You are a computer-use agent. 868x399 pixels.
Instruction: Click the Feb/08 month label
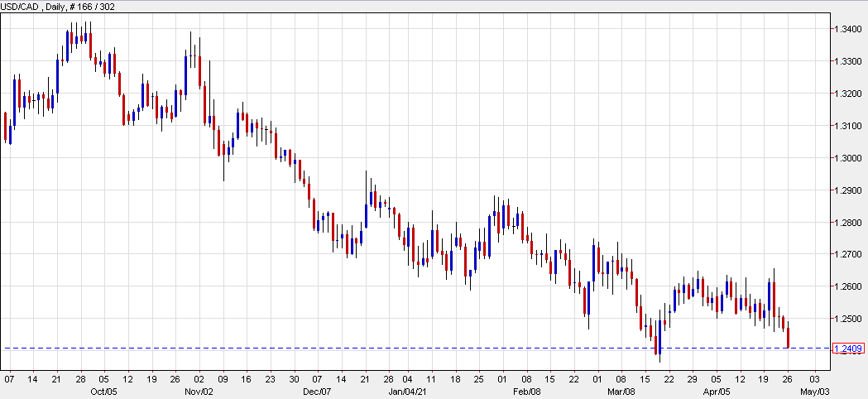coord(526,392)
